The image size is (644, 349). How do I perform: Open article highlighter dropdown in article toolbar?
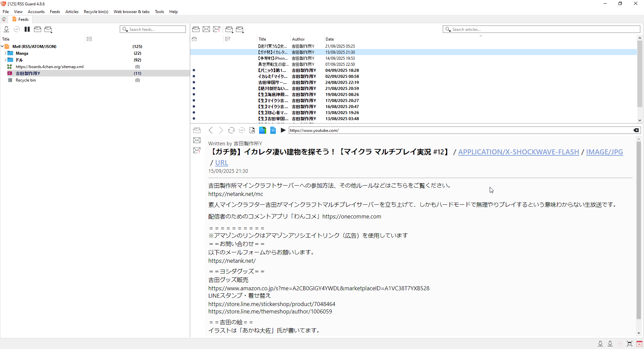click(x=229, y=29)
